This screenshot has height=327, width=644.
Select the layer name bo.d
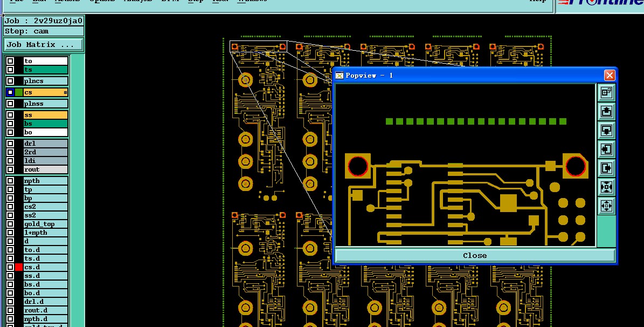click(x=46, y=293)
